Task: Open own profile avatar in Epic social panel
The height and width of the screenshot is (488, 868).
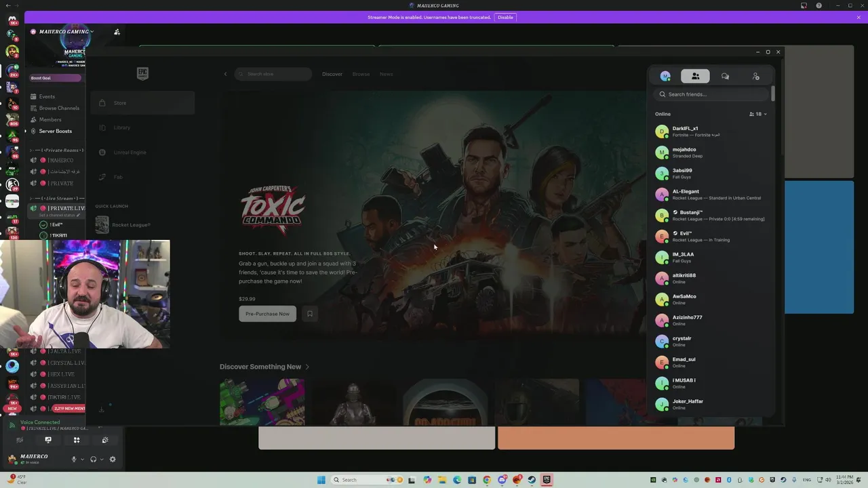Action: 665,77
